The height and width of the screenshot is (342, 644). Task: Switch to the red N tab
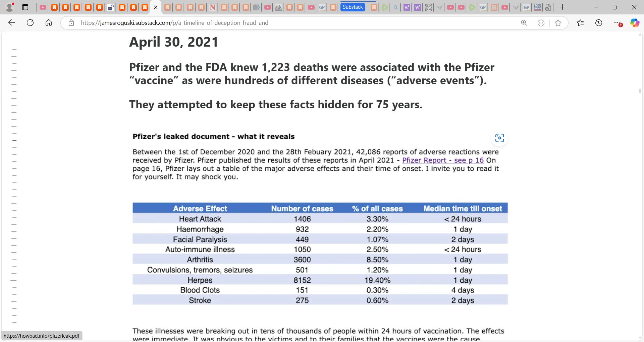pos(212,7)
